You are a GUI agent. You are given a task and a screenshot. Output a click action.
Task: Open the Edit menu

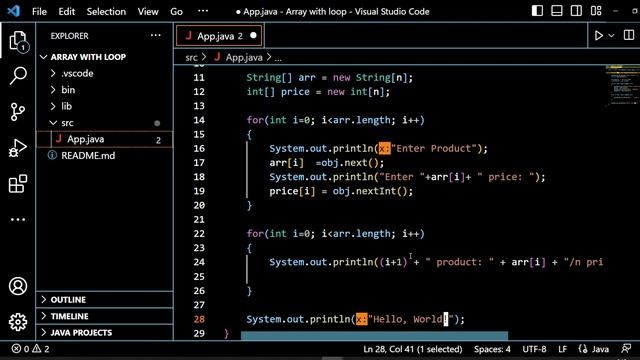66,11
